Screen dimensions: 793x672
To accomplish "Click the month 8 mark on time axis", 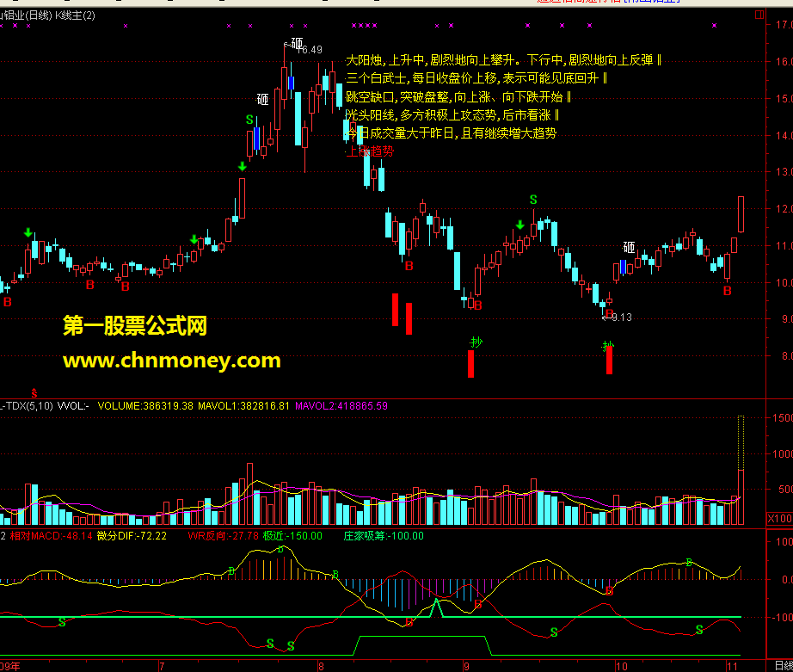I will point(321,666).
